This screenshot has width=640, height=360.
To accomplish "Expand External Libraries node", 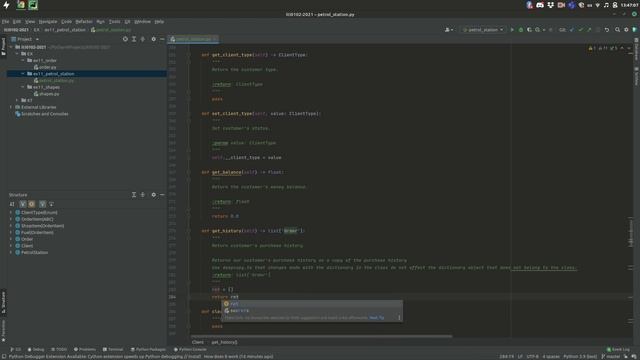I will pos(11,107).
